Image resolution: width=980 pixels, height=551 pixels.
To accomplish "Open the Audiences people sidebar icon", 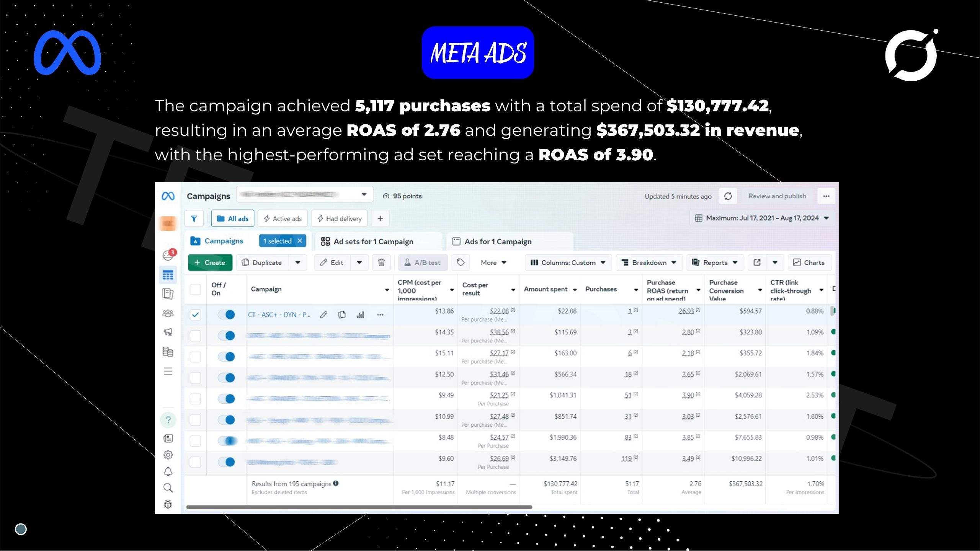I will point(168,313).
